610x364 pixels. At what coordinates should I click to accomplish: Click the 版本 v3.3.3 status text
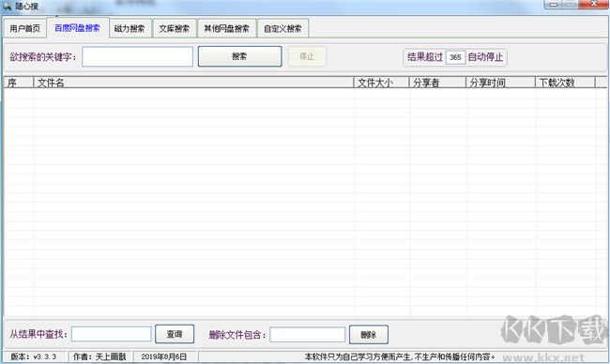(x=34, y=356)
